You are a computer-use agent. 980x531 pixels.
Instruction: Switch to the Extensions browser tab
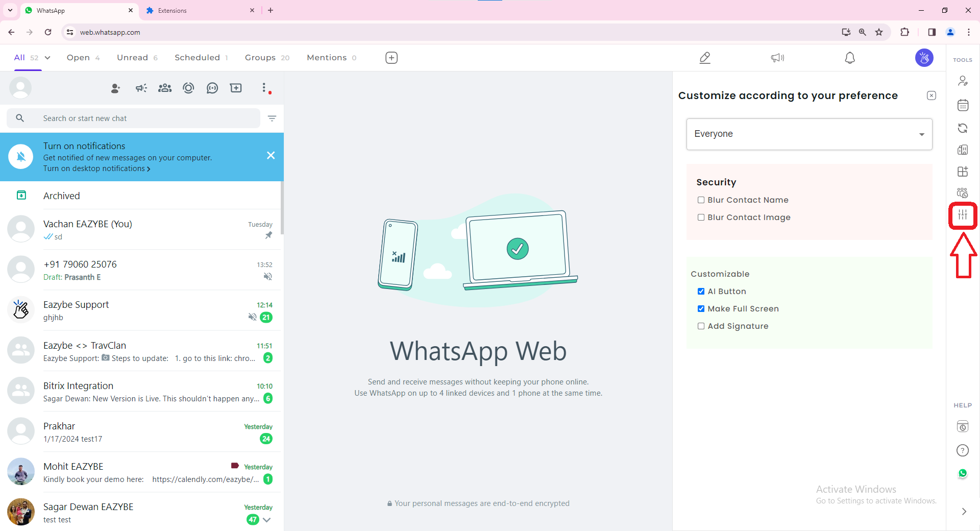[x=200, y=10]
